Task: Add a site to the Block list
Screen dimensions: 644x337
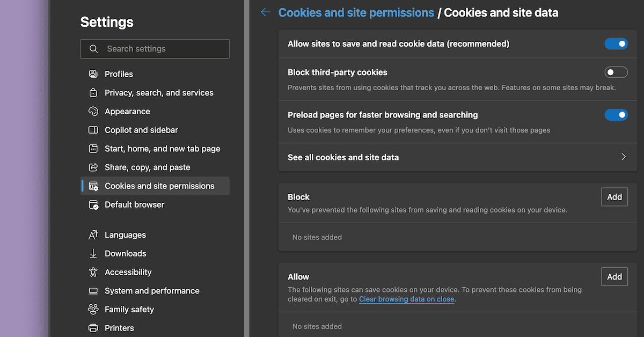Action: pos(614,197)
